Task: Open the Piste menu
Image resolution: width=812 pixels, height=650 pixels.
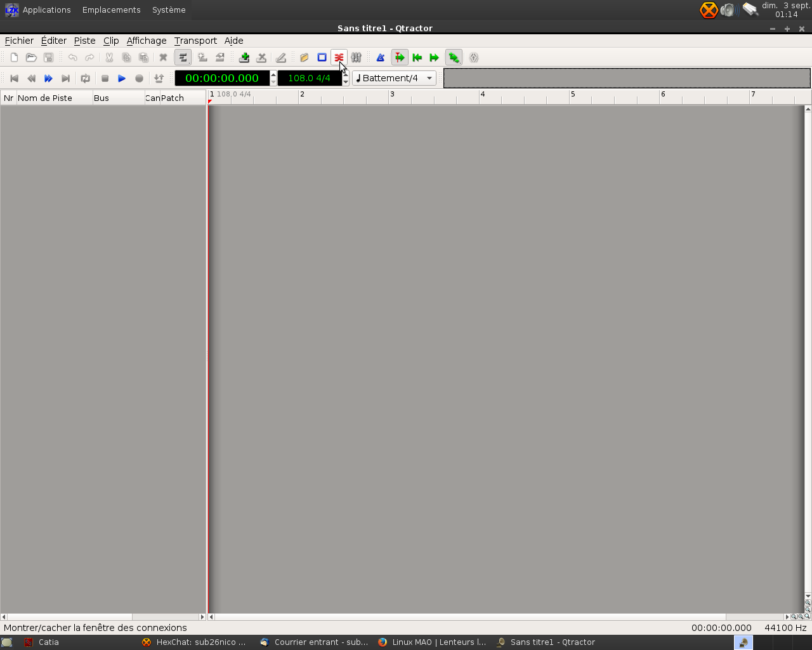Action: pyautogui.click(x=84, y=41)
